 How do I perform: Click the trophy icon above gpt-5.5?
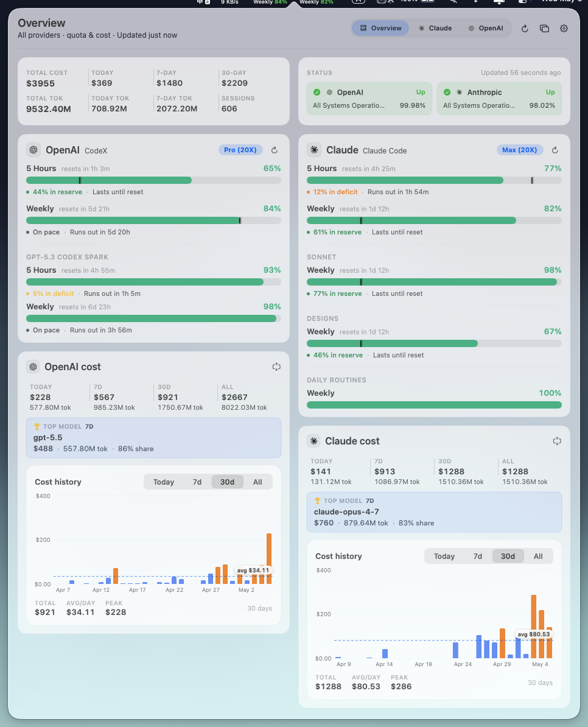coord(37,426)
